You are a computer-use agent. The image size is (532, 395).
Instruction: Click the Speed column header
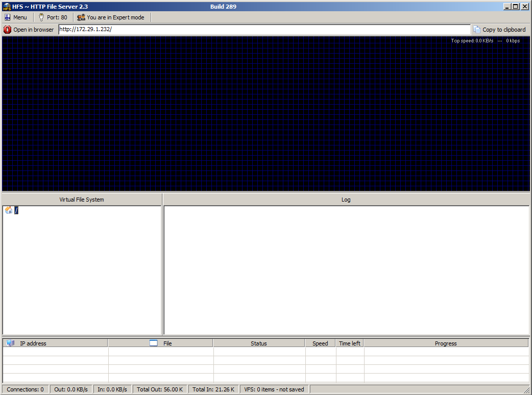click(x=320, y=343)
